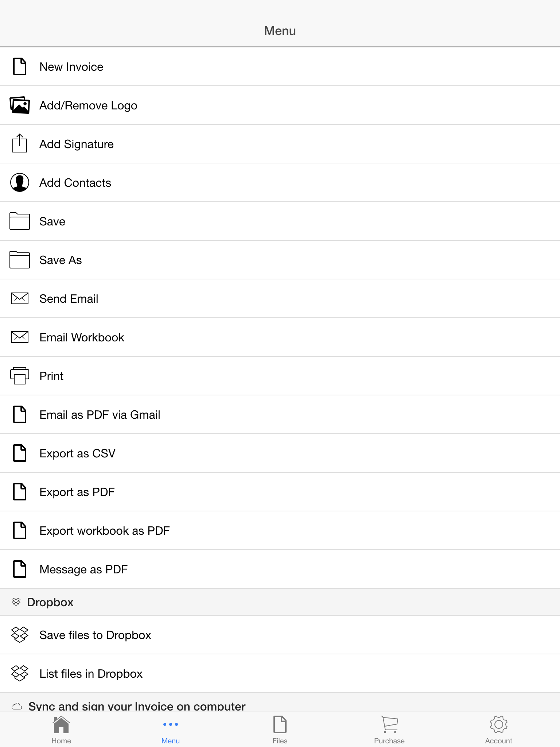
Task: Tap the New Invoice document icon
Action: click(20, 66)
